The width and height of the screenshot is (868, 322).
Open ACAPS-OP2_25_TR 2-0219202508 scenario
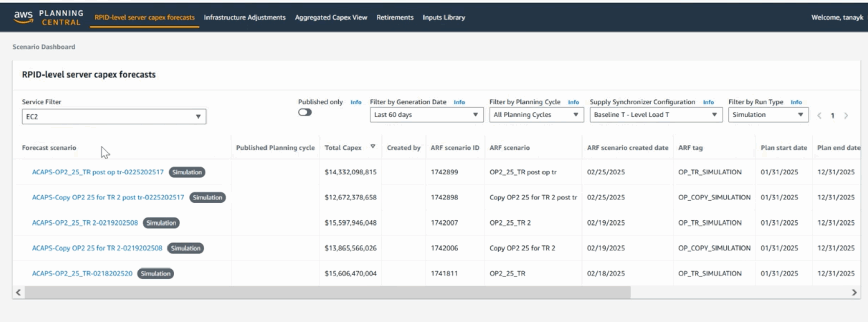[x=85, y=223]
